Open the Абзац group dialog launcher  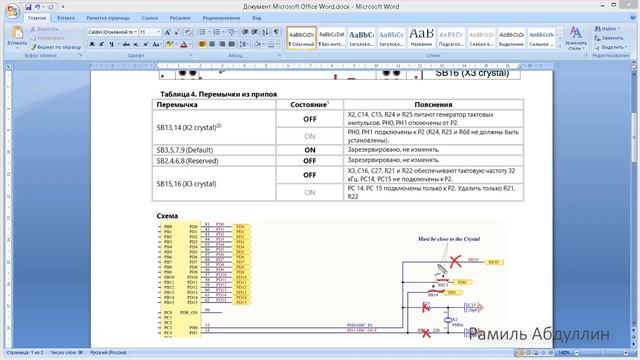tap(279, 56)
